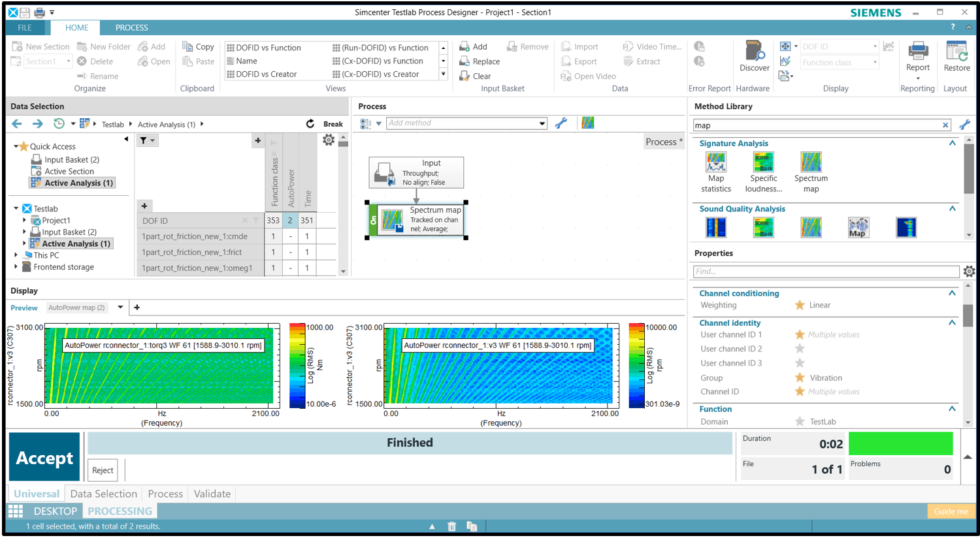Click the wrench icon in Process toolbar
The width and height of the screenshot is (980, 538).
click(x=561, y=123)
